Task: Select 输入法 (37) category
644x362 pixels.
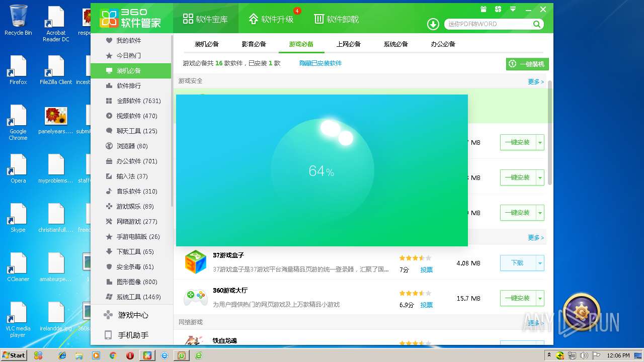Action: (131, 176)
